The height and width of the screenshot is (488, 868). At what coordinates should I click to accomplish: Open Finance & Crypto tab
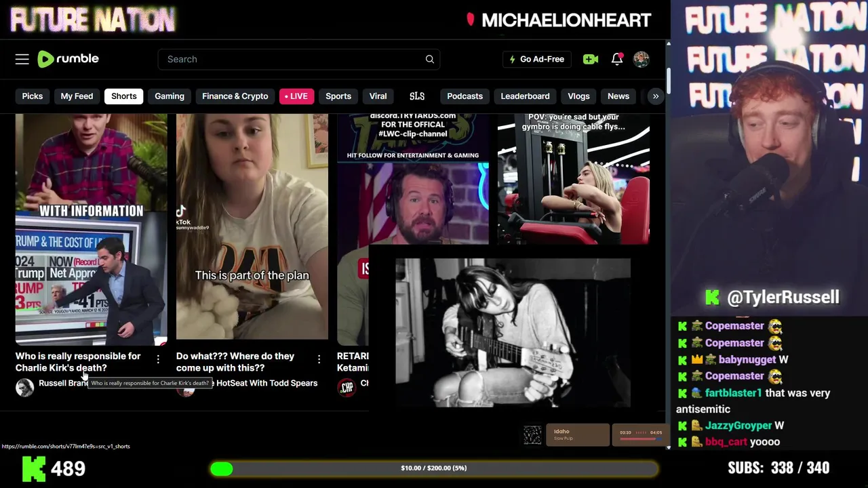(x=235, y=96)
